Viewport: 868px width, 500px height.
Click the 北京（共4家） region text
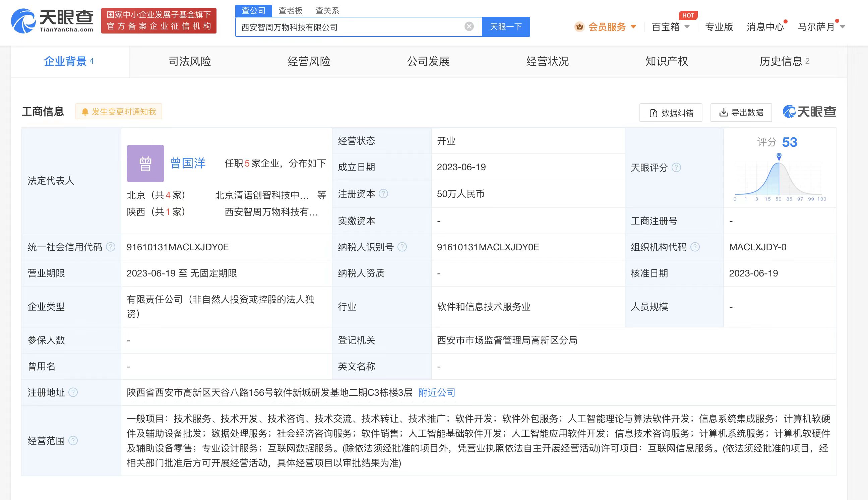156,195
